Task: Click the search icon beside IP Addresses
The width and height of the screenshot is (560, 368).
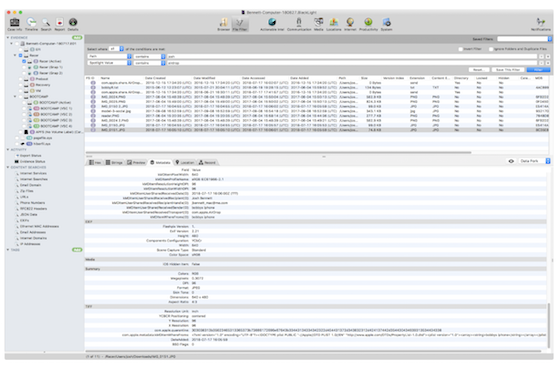Action: coord(17,244)
